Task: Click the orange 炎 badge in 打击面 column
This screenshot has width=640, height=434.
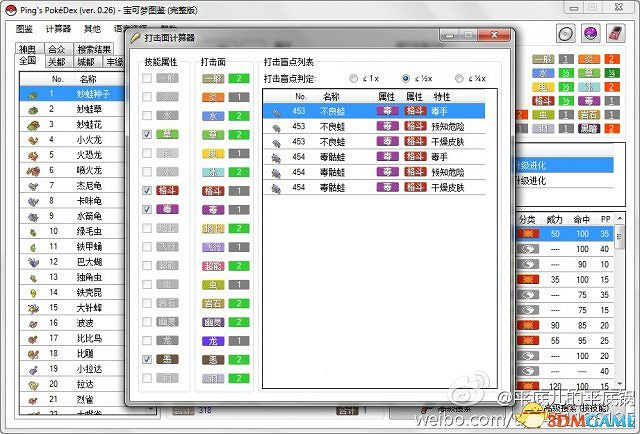Action: (213, 97)
